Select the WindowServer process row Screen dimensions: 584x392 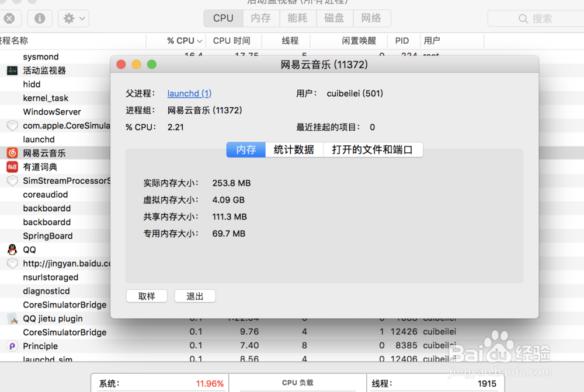pyautogui.click(x=55, y=111)
